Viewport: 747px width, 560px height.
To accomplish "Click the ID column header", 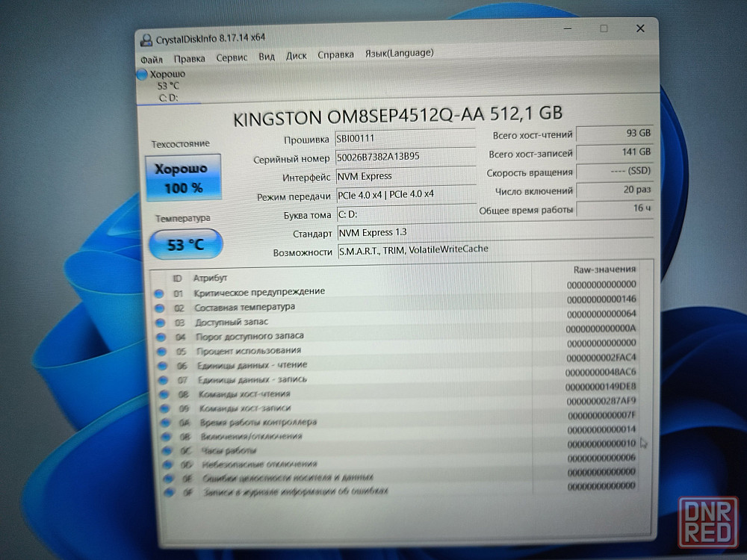I will click(x=177, y=278).
